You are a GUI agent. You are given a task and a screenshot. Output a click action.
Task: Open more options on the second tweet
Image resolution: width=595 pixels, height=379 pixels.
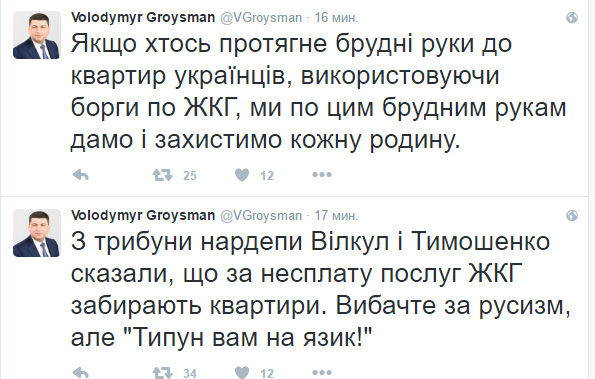(322, 373)
